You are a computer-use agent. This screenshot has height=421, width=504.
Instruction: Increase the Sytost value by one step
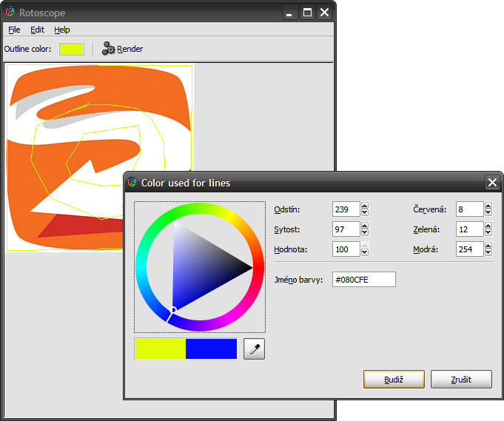tap(365, 226)
